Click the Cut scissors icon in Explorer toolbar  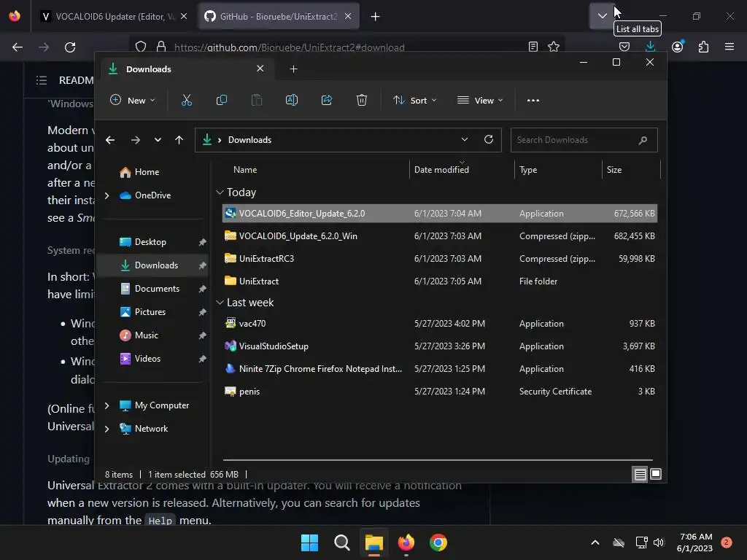tap(186, 100)
